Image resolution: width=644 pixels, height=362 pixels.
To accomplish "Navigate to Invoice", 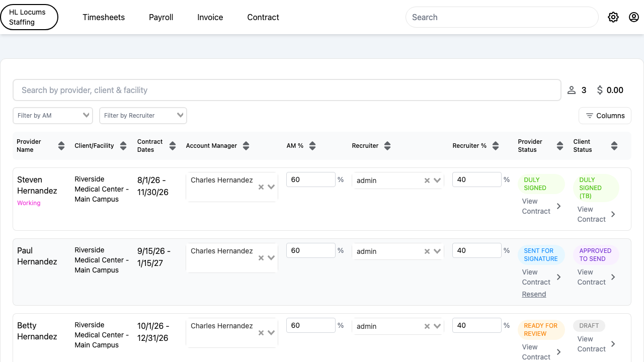I will 210,17.
